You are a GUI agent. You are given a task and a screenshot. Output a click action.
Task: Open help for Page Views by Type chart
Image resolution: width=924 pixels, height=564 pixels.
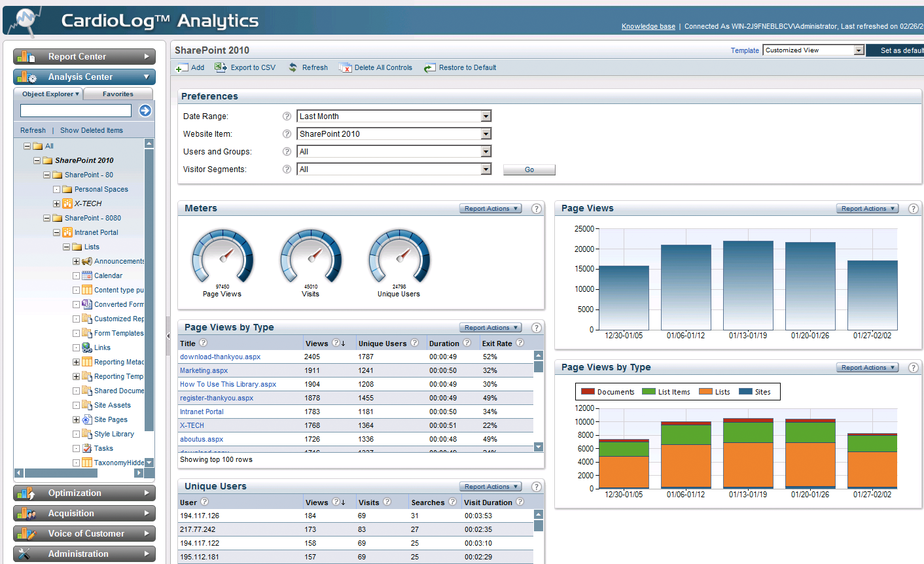coord(914,368)
